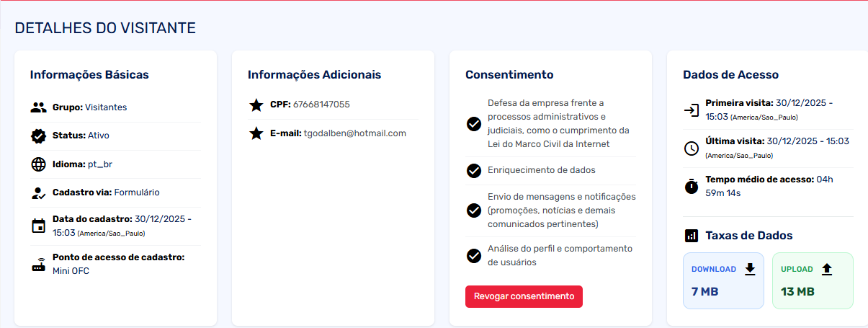Viewport: 868px width, 328px height.
Task: Click the Última visita clock icon
Action: [x=692, y=149]
